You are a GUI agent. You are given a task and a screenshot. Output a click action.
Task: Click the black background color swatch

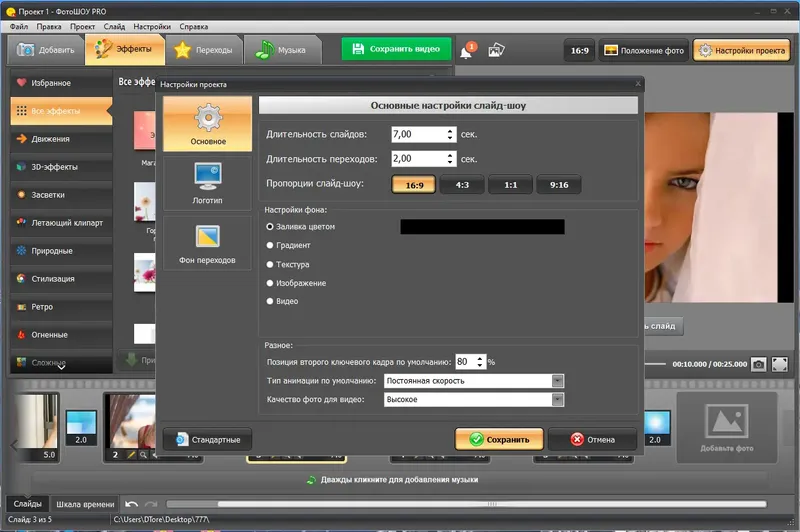point(482,227)
